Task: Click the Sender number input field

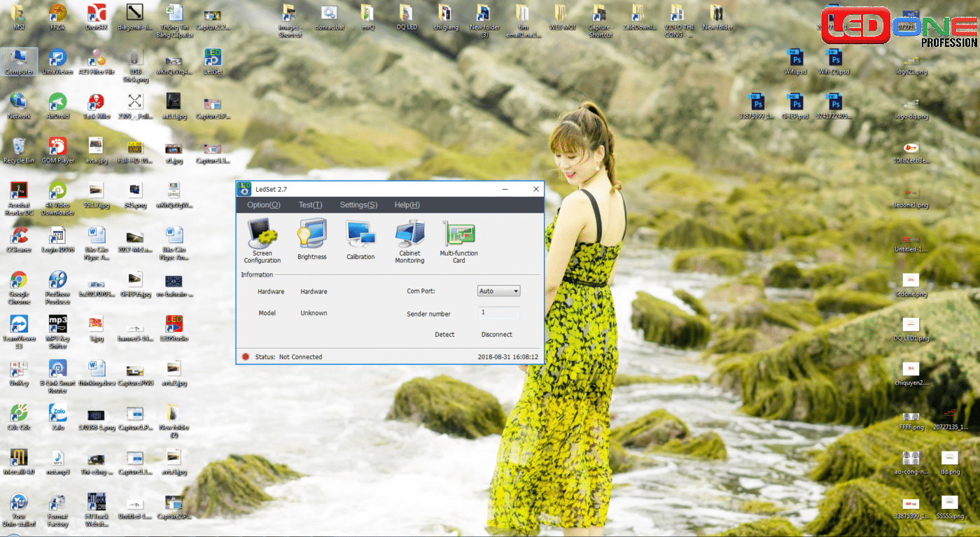Action: click(499, 313)
